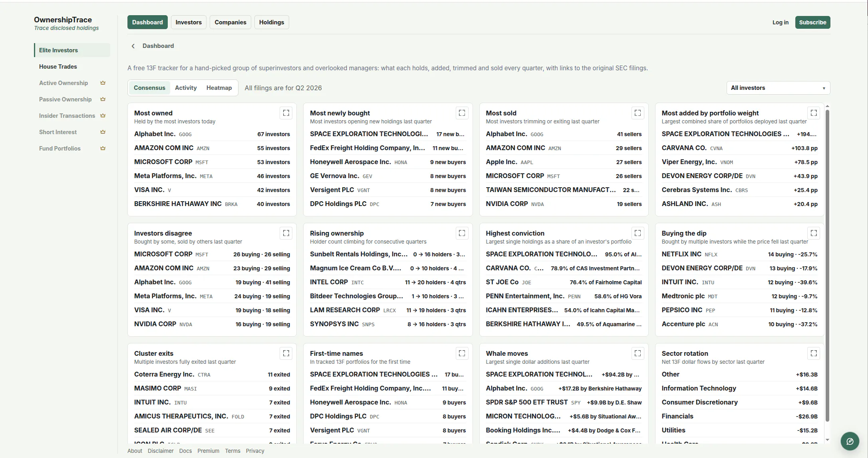Select Elite Investors in the sidebar
This screenshot has width=868, height=458.
pos(72,50)
